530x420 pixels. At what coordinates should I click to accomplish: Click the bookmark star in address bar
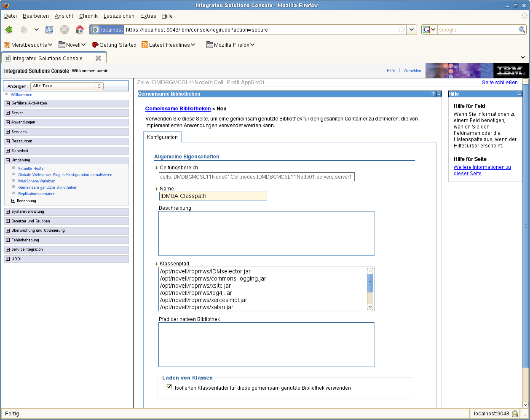tap(402, 29)
